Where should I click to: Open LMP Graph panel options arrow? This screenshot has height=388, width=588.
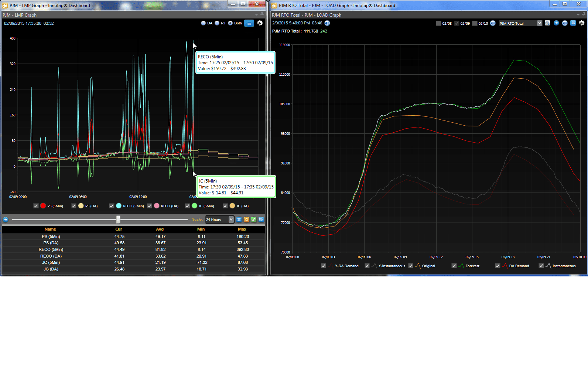coord(257,15)
